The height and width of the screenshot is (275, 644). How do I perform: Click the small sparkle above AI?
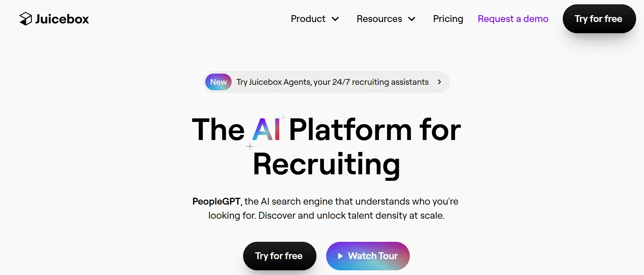[284, 117]
